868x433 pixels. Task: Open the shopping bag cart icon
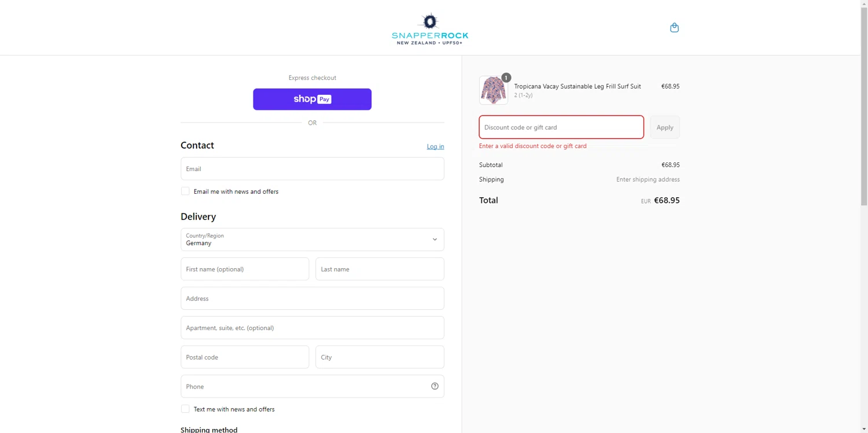point(674,28)
